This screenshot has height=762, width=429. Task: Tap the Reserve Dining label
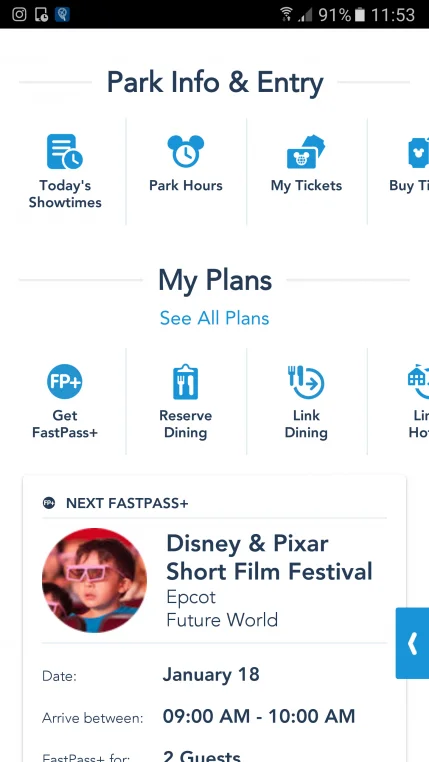[186, 424]
